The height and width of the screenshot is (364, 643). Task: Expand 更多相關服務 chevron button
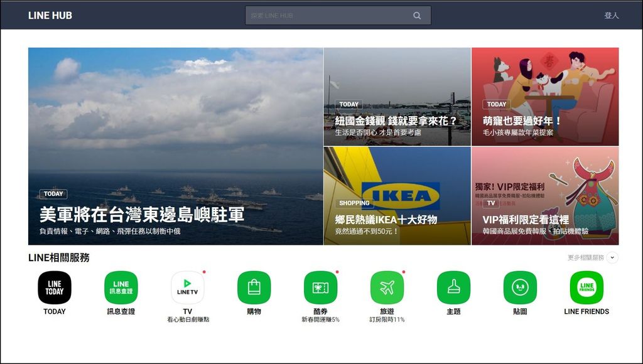click(612, 257)
